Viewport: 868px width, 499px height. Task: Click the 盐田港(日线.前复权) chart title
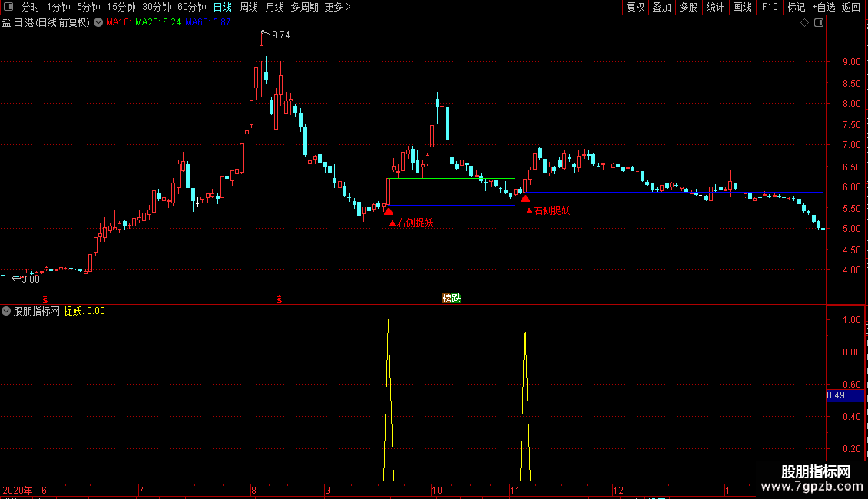click(46, 23)
